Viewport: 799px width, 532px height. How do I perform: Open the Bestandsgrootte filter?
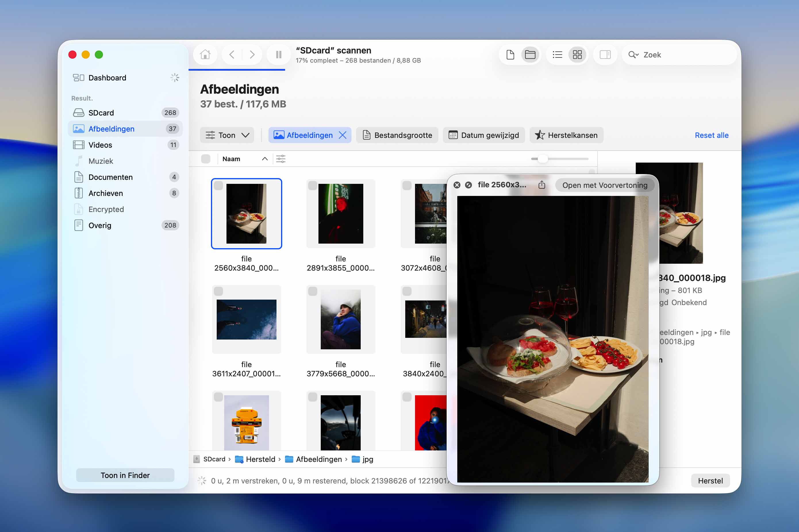397,135
